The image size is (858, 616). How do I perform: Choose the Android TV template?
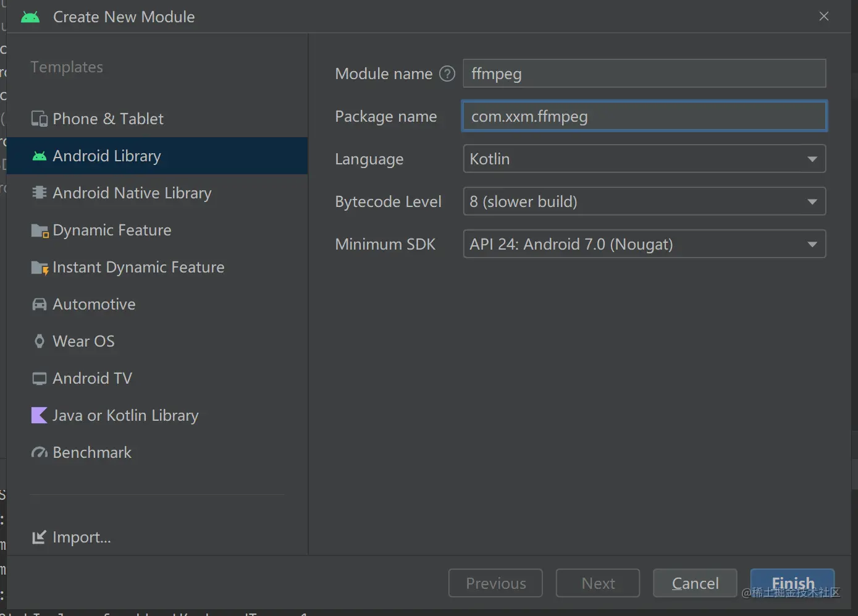(x=157, y=378)
